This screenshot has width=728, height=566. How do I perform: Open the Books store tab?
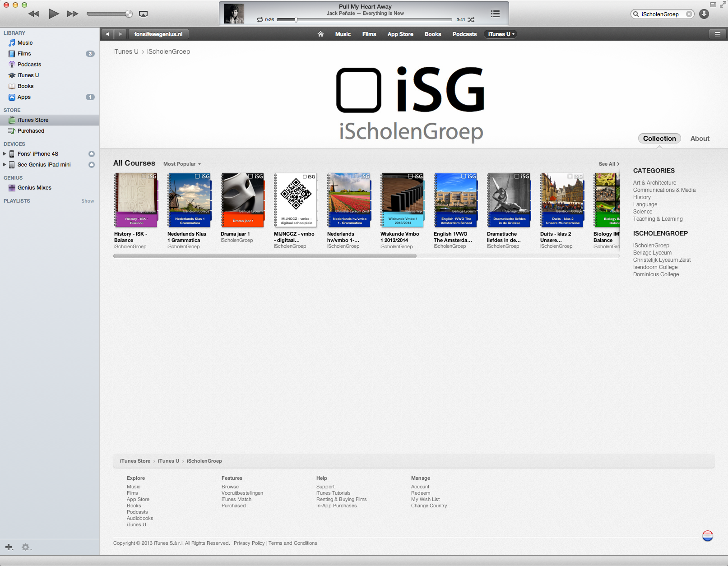[433, 34]
